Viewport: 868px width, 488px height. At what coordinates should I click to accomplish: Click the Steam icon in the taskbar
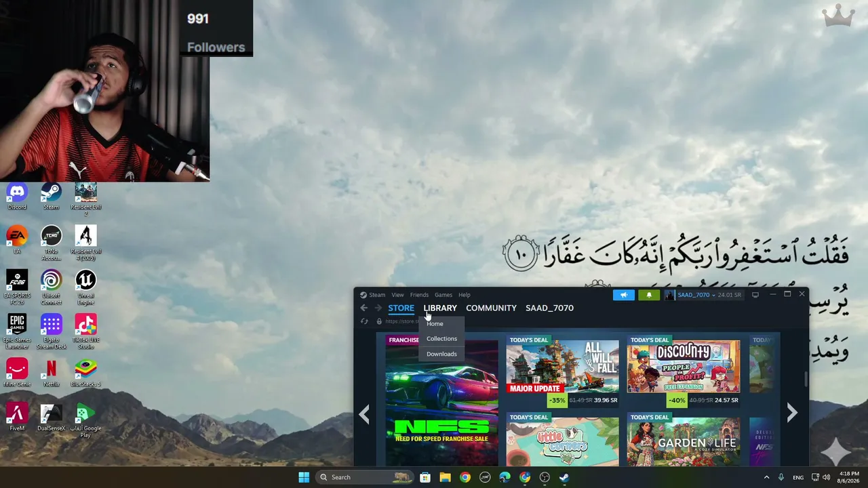click(x=564, y=477)
